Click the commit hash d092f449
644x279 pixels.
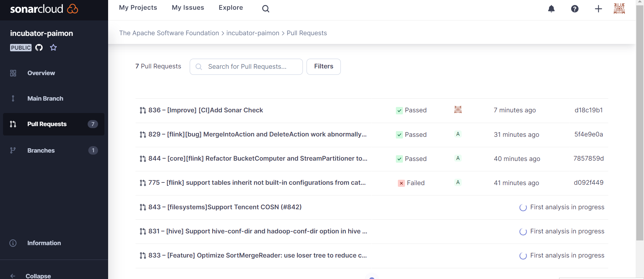coord(589,183)
